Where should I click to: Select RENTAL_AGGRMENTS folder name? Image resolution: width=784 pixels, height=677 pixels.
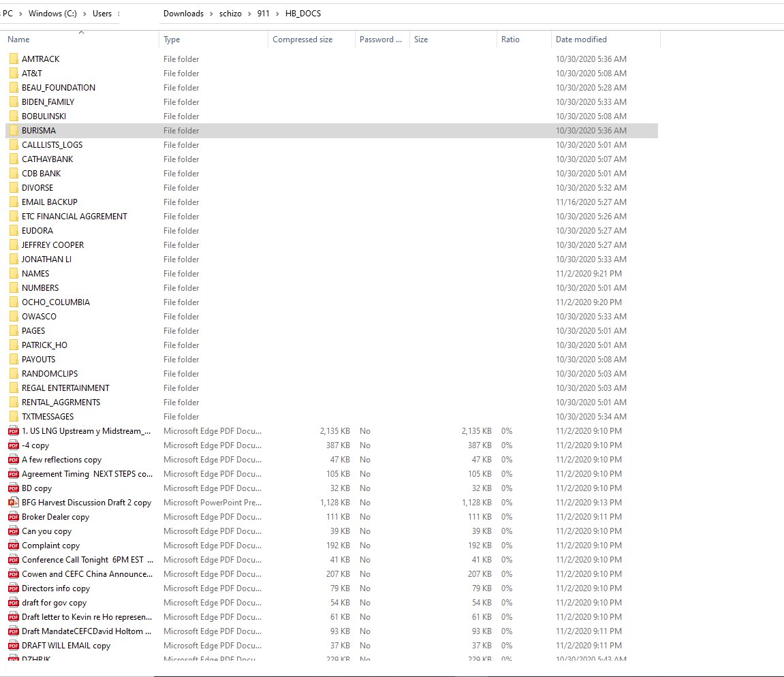click(x=61, y=403)
